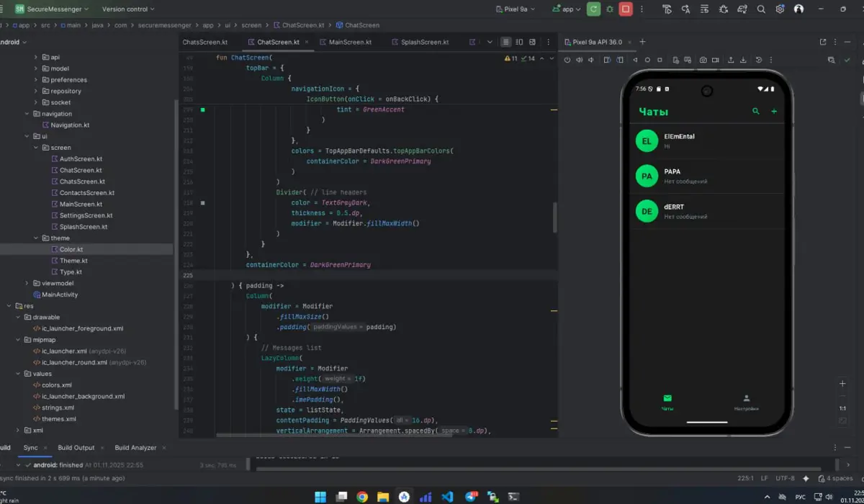This screenshot has width=864, height=504.
Task: Click the emulator volume down icon
Action: click(x=591, y=60)
